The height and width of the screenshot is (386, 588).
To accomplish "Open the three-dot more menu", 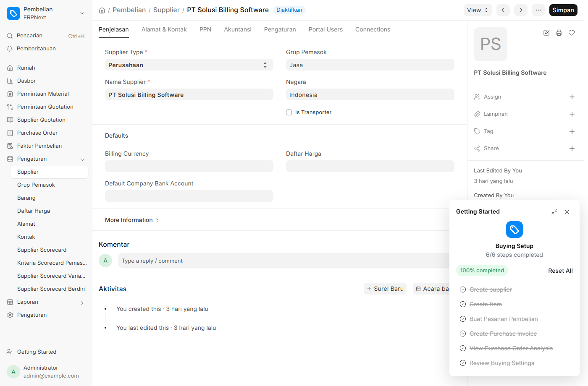I will (x=538, y=10).
